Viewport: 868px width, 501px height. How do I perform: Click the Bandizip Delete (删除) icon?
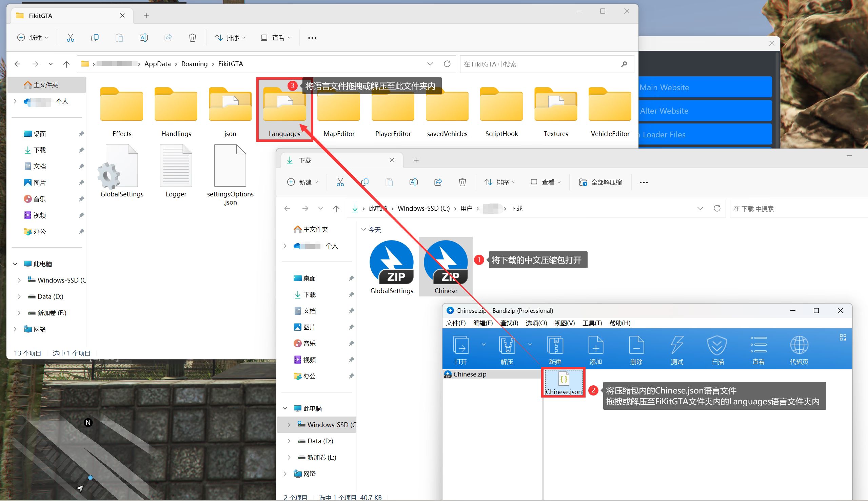coord(636,345)
